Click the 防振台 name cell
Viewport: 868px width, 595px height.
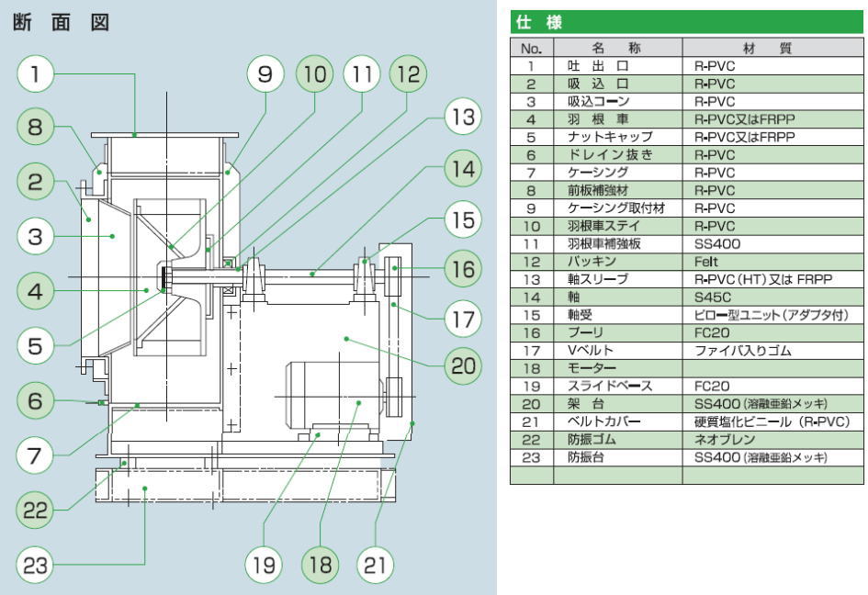click(x=618, y=457)
